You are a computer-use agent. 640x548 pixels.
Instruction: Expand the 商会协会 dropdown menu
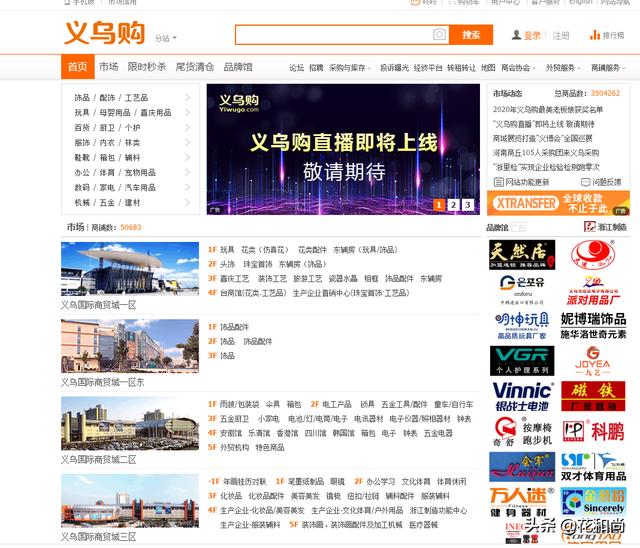pos(518,68)
